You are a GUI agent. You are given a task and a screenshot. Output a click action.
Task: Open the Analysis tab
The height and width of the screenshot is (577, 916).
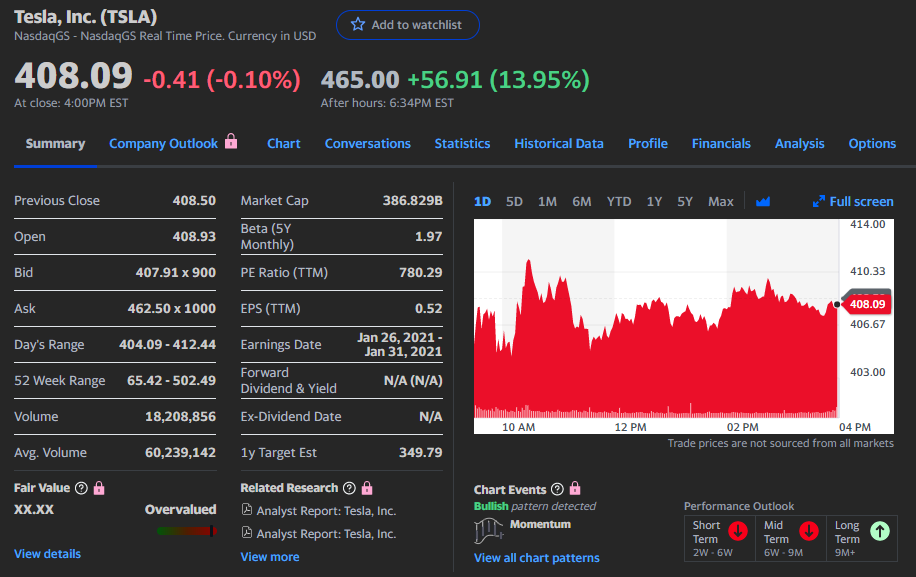click(x=800, y=144)
